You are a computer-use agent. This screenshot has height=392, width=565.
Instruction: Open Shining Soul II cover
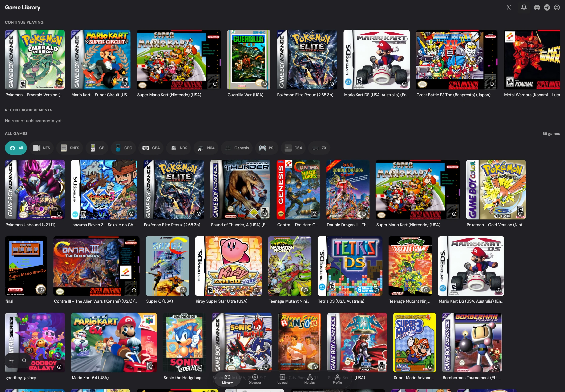357,342
